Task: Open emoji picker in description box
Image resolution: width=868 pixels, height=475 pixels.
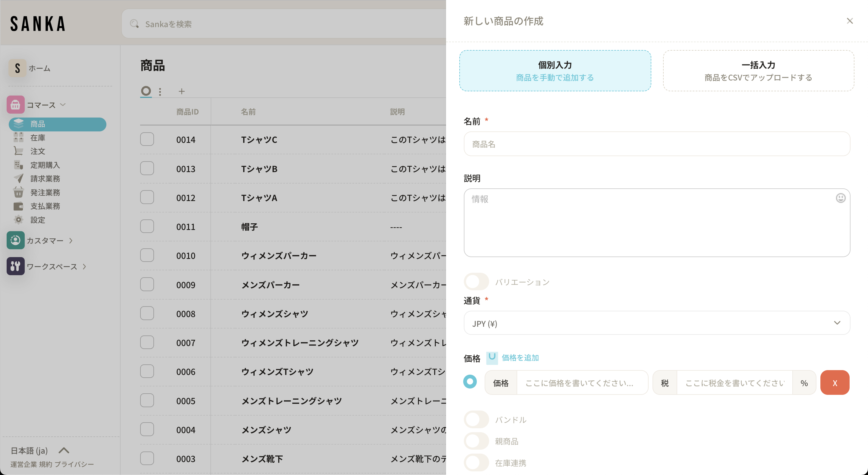Action: pyautogui.click(x=840, y=198)
